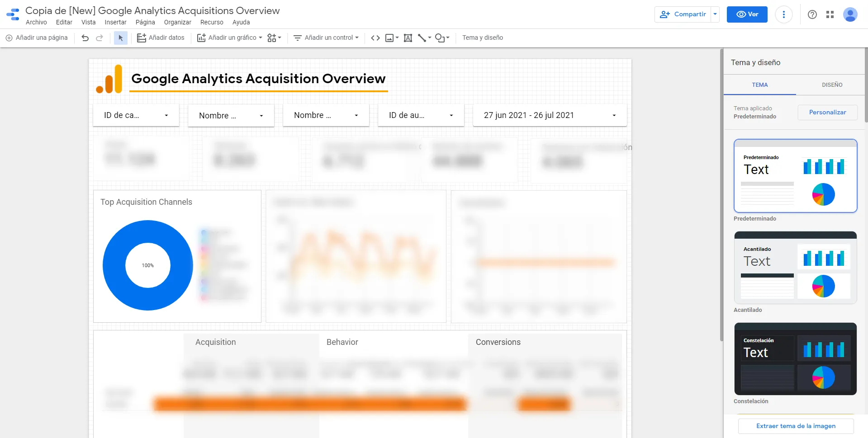Click Añadir una página
The image size is (868, 438).
[x=37, y=38]
